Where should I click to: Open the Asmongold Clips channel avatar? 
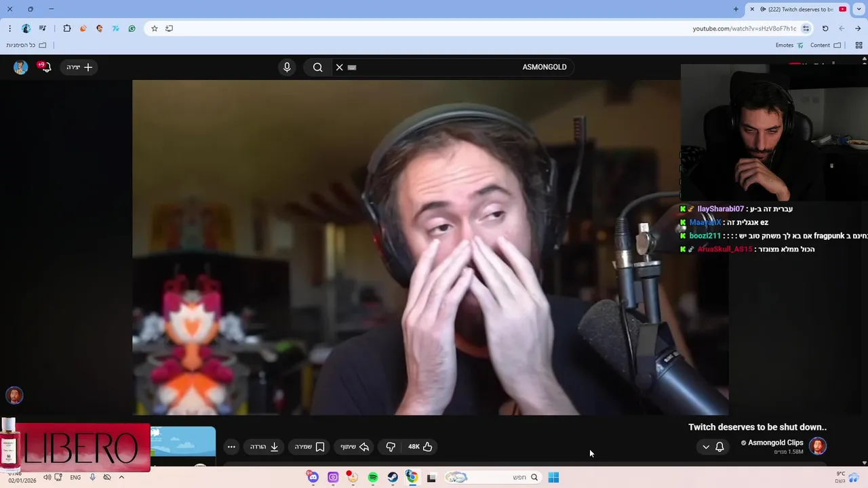(x=818, y=446)
